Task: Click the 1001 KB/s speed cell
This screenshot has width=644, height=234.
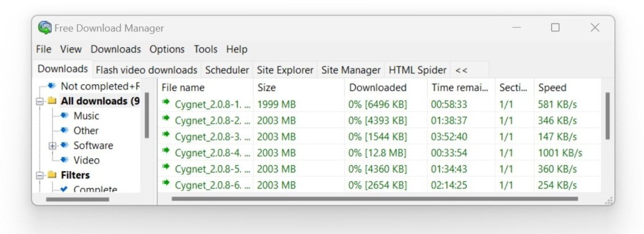Action: pyautogui.click(x=560, y=153)
